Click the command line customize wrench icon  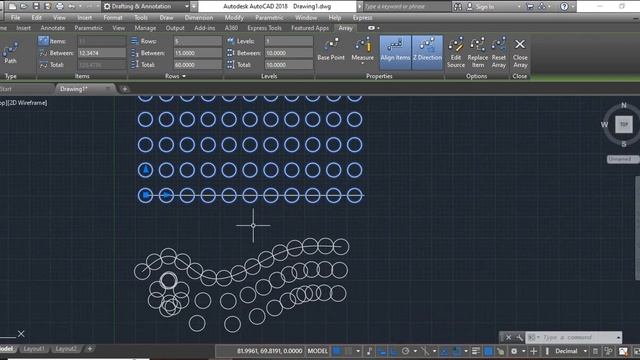click(519, 337)
